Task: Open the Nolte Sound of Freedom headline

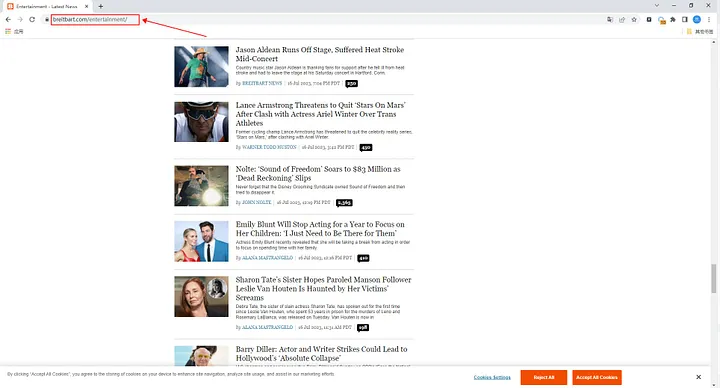Action: click(x=318, y=174)
